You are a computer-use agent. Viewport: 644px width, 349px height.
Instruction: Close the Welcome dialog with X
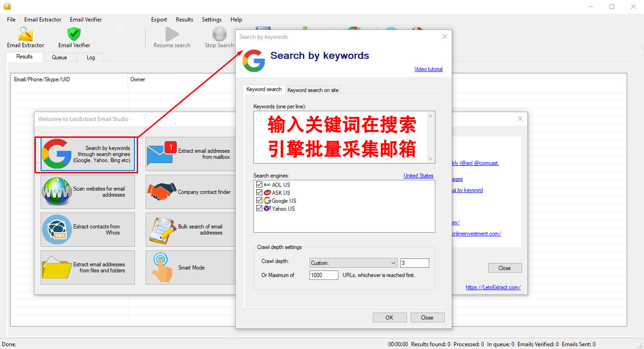click(520, 119)
